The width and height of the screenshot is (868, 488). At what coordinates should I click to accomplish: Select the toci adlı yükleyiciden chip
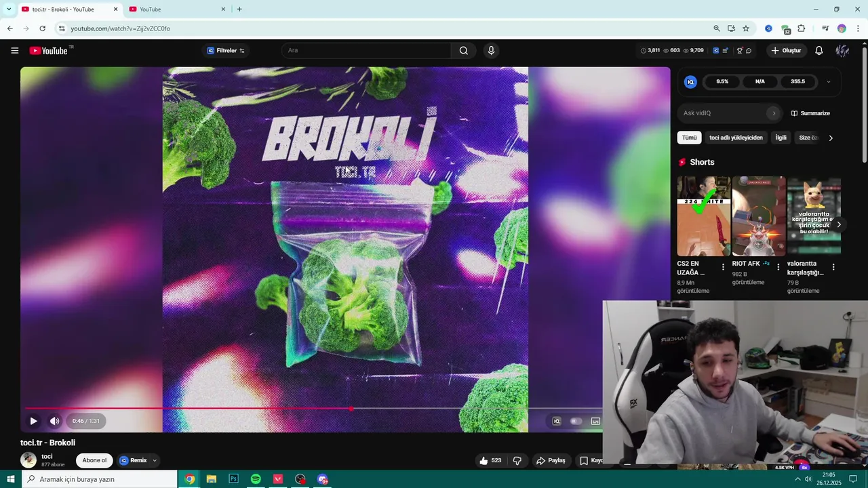point(736,138)
